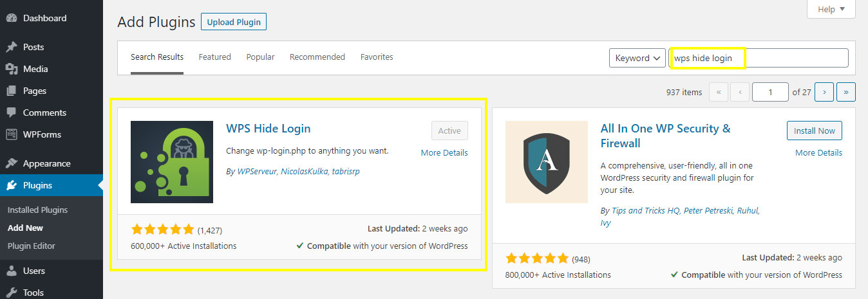Go to the next results page
The image size is (868, 299).
tap(824, 92)
